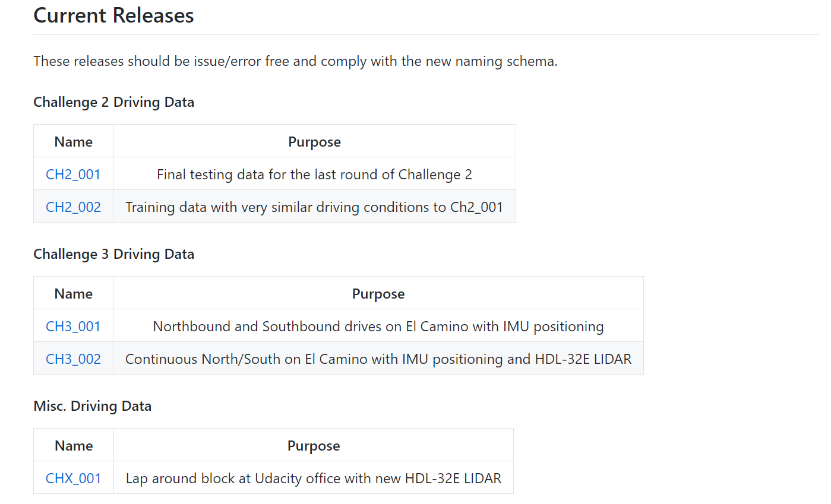The image size is (831, 504).
Task: Select the Purpose column header in Challenge 2 table
Action: (x=314, y=141)
